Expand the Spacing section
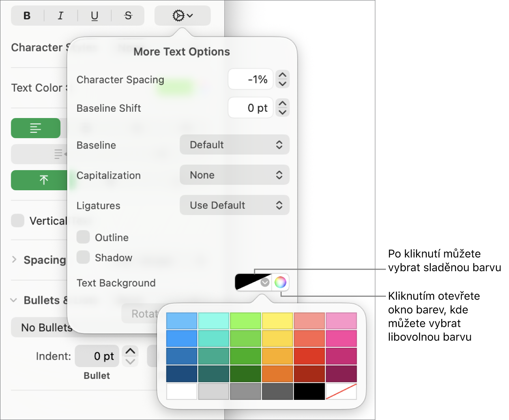 14,260
